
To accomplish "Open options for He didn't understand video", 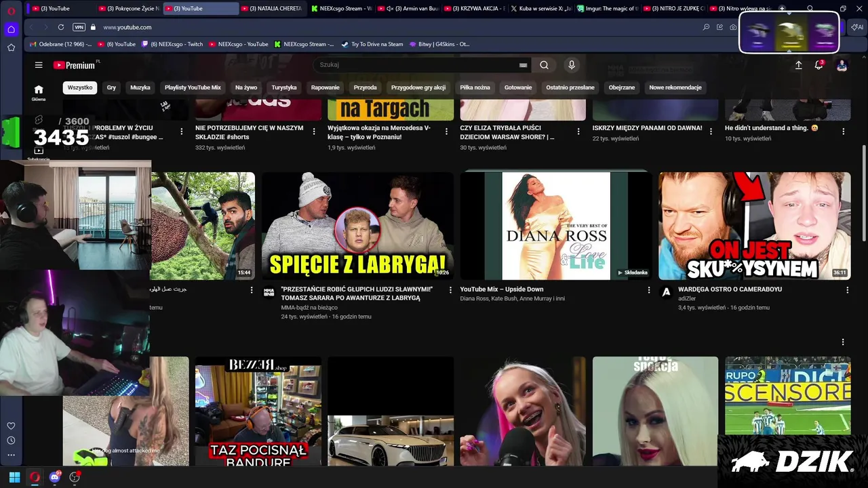I will [844, 131].
